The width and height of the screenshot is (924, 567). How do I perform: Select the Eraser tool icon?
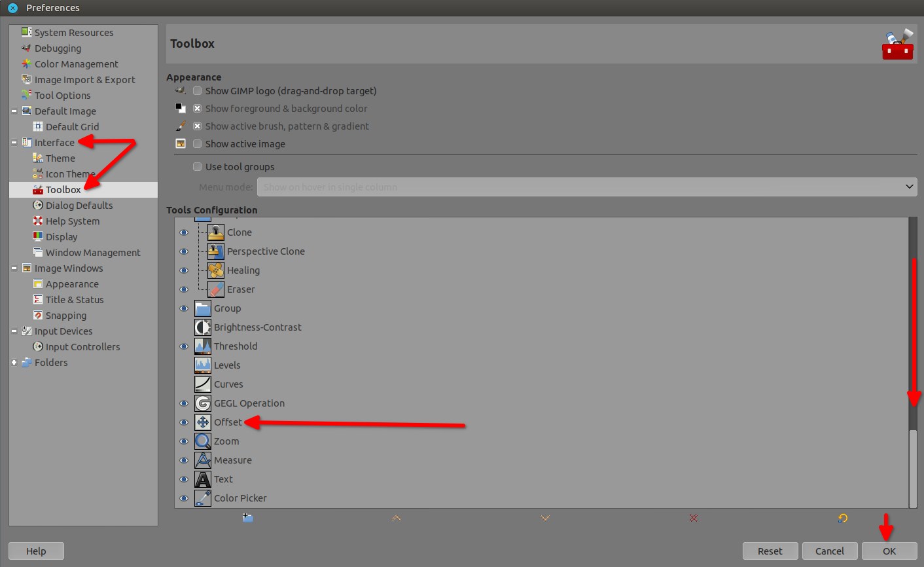coord(216,289)
